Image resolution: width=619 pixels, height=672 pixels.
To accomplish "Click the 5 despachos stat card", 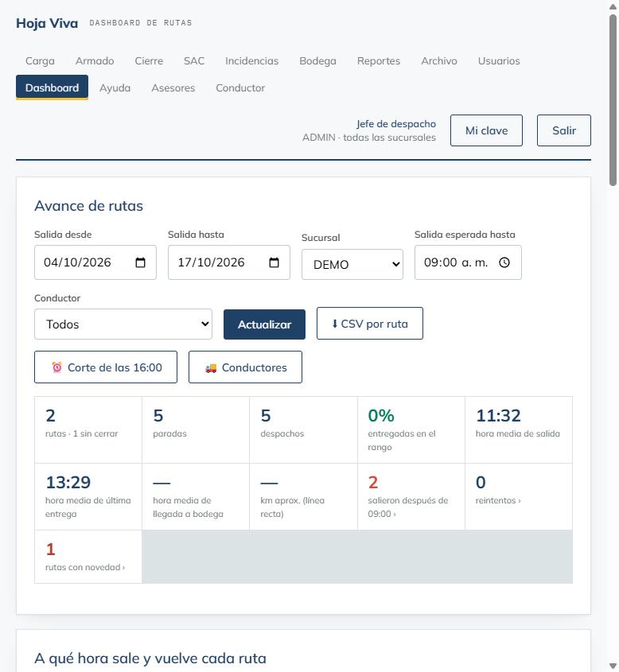I will (303, 429).
